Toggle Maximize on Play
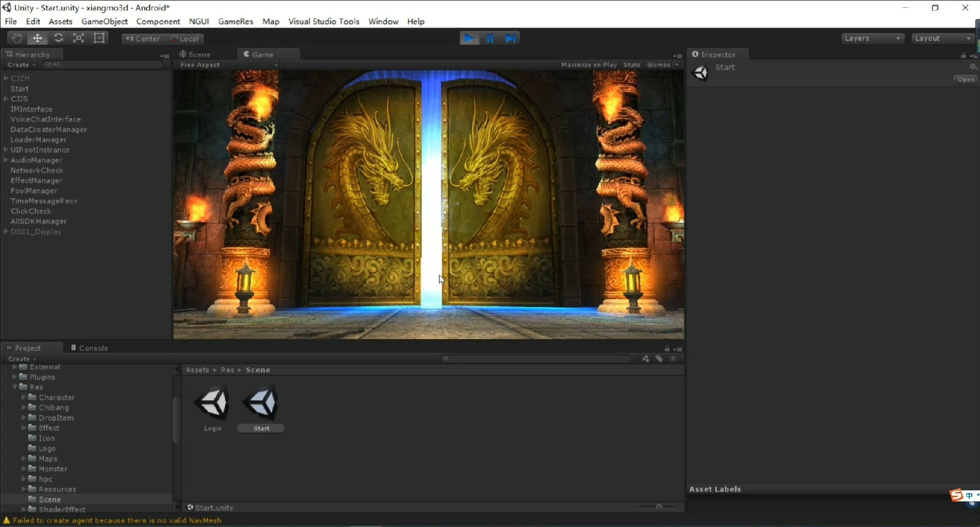980x527 pixels. [x=589, y=65]
